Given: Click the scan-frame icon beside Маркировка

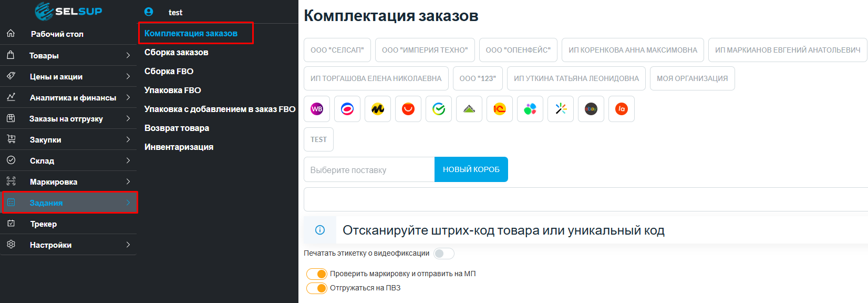Looking at the screenshot, I should click(11, 181).
